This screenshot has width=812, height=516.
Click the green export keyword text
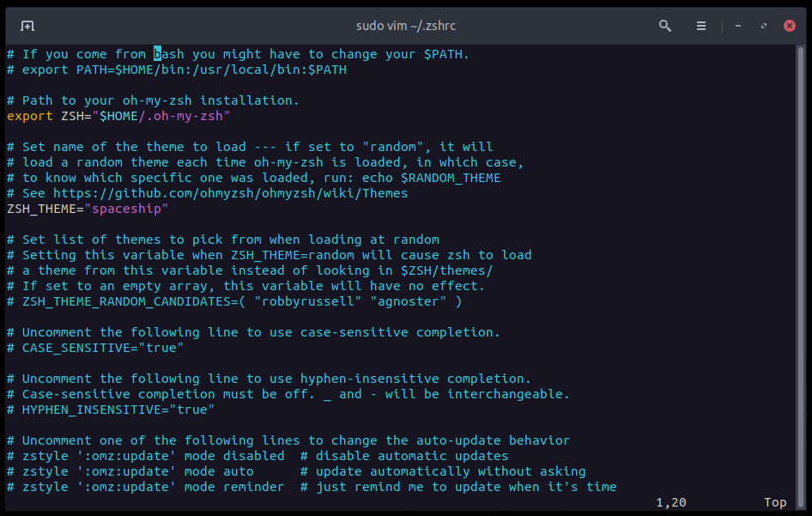point(27,115)
